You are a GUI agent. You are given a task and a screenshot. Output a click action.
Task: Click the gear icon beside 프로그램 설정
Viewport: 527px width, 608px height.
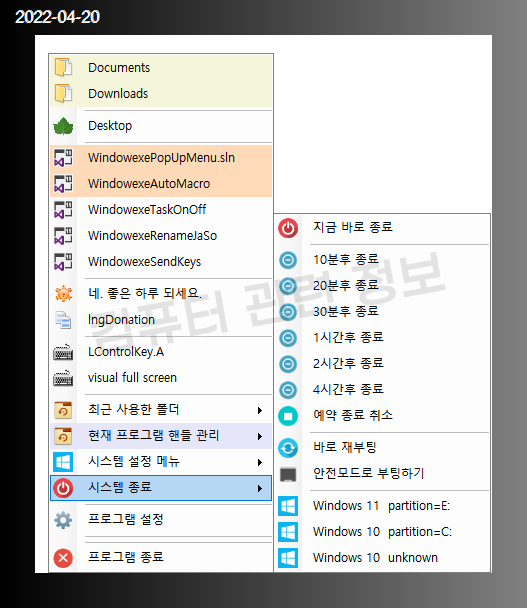tap(63, 520)
